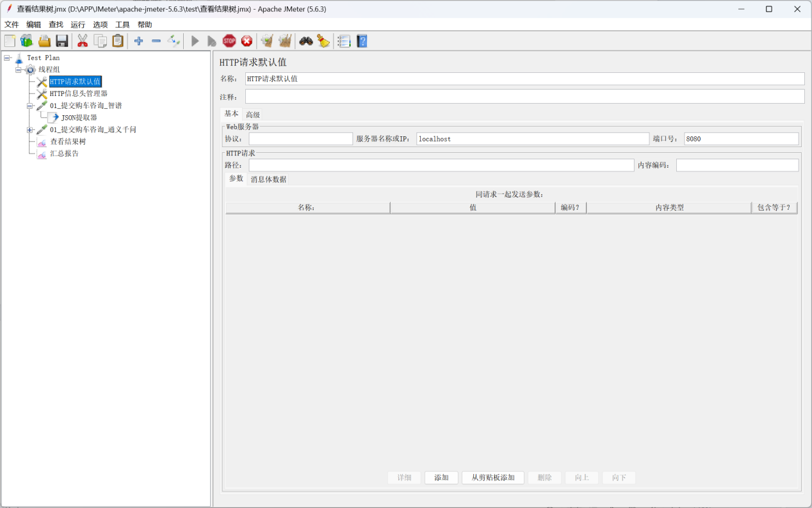The width and height of the screenshot is (812, 508).
Task: Open the 查找 menu
Action: [56, 25]
